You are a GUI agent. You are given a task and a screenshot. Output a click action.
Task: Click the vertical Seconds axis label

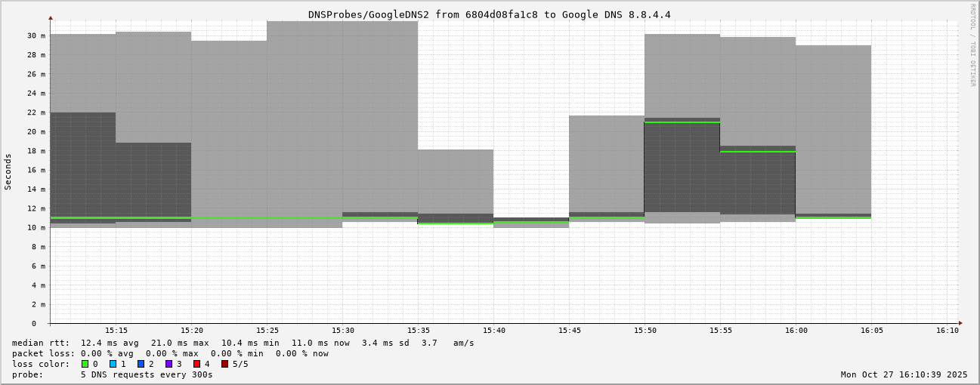8,171
